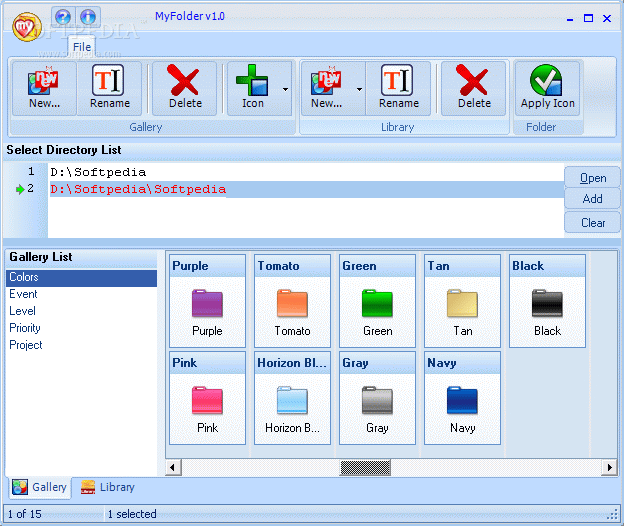Screen dimensions: 624x526
Task: Choose the Horizon Blue folder icon
Action: coord(292,400)
